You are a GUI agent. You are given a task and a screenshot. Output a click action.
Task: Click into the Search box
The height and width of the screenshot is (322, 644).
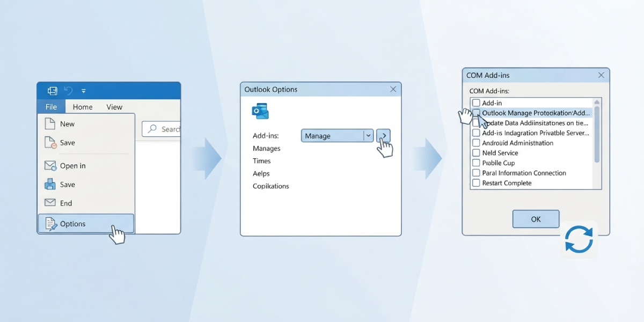pos(161,129)
